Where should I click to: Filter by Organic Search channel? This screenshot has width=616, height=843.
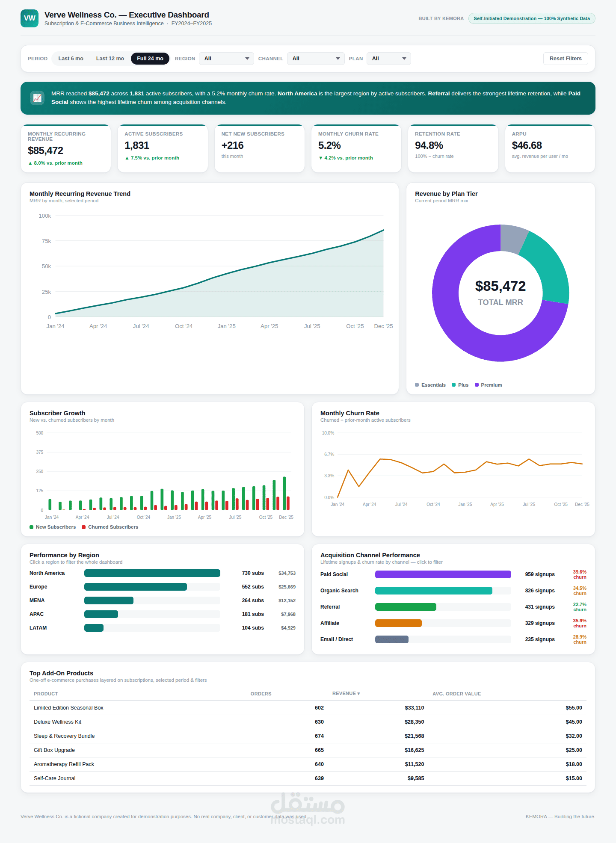pyautogui.click(x=453, y=591)
